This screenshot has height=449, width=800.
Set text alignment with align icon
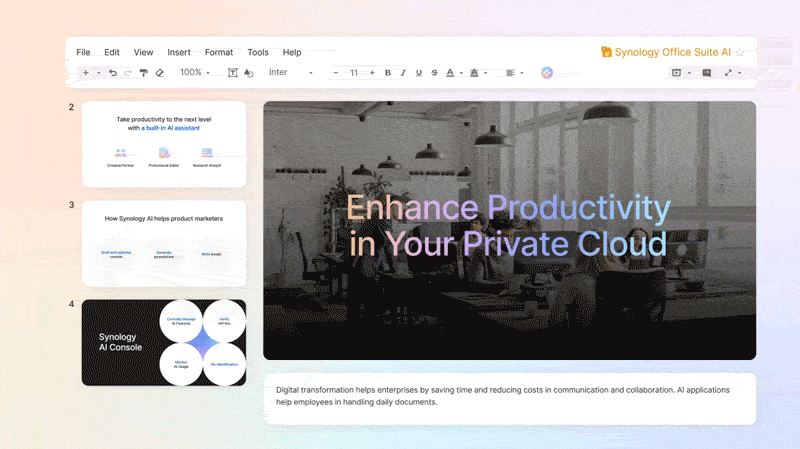[x=510, y=73]
